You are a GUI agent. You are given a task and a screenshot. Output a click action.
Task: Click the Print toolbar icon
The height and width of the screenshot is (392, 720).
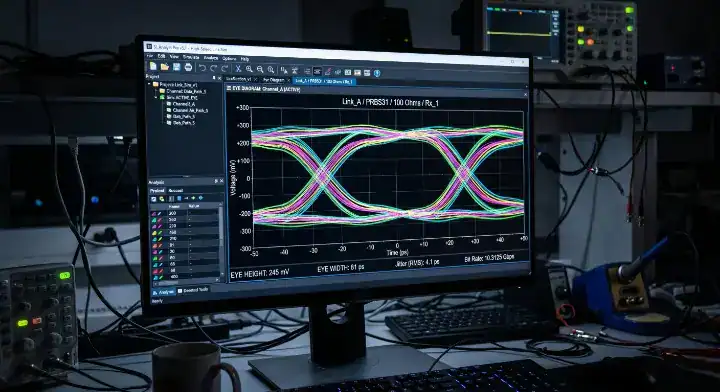[188, 67]
